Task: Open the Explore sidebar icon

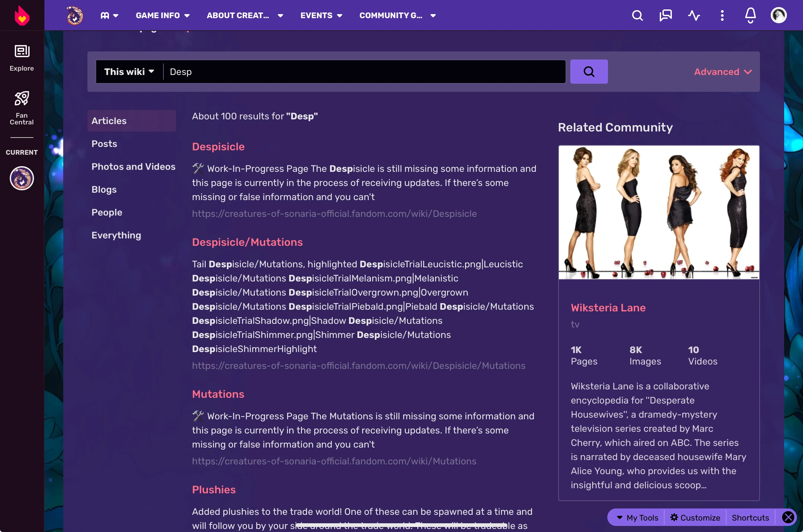Action: coord(22,58)
